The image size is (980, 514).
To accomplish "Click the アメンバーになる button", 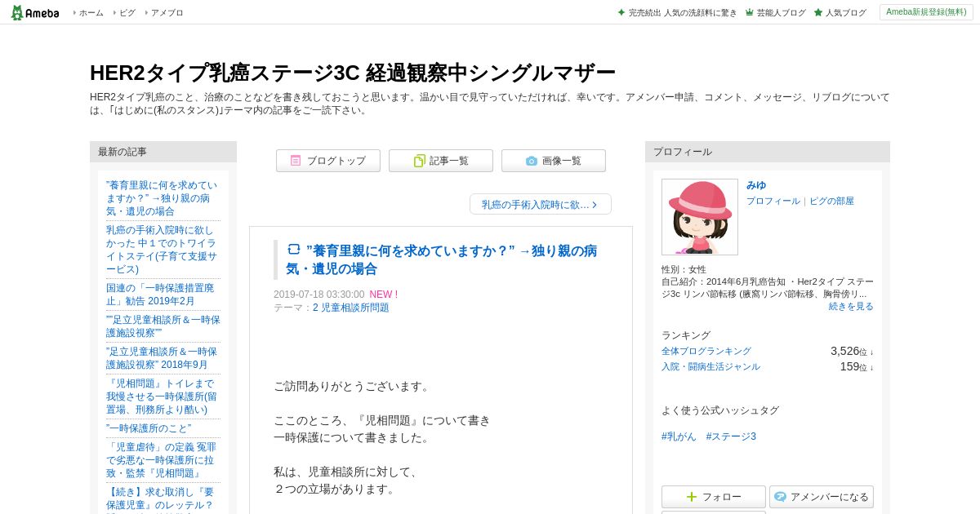I will (x=822, y=497).
